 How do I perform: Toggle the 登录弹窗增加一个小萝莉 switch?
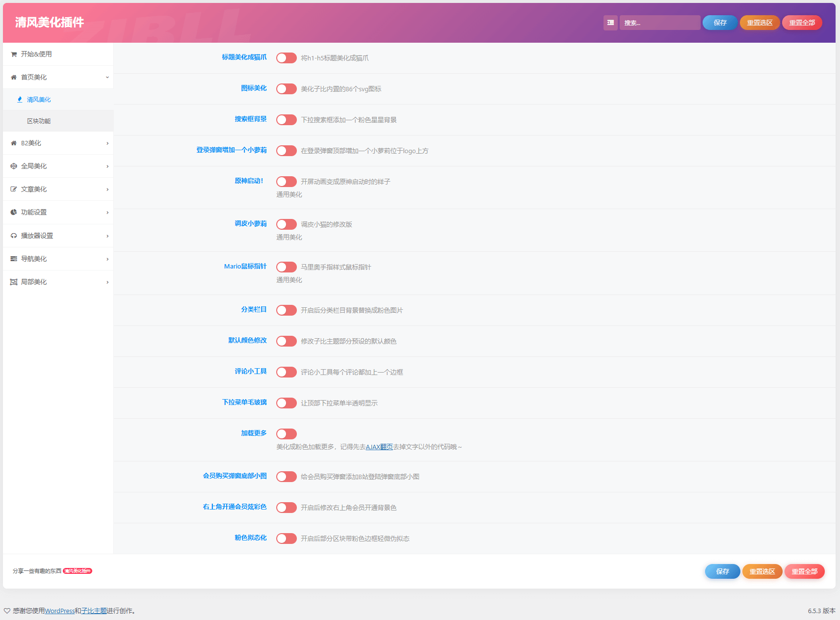click(x=287, y=151)
